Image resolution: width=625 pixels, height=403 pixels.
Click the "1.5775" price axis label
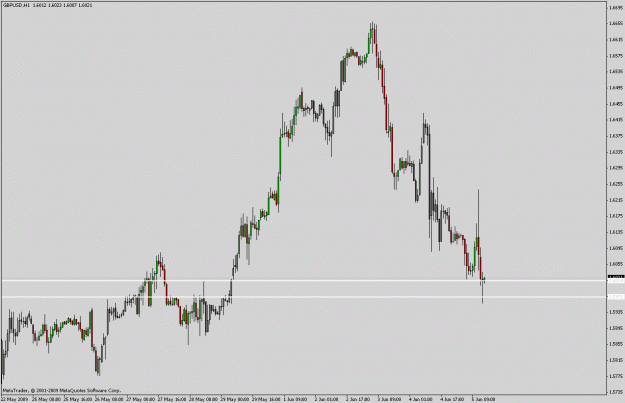(616, 376)
